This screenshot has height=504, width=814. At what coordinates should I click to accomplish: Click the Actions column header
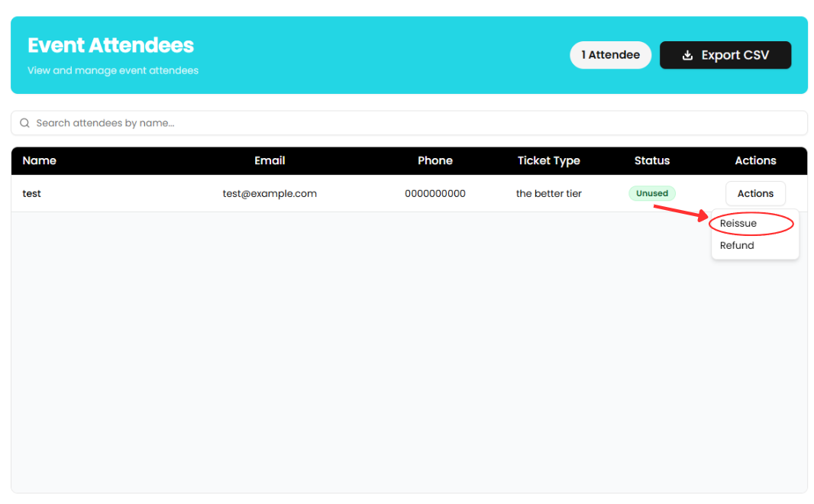(x=755, y=161)
